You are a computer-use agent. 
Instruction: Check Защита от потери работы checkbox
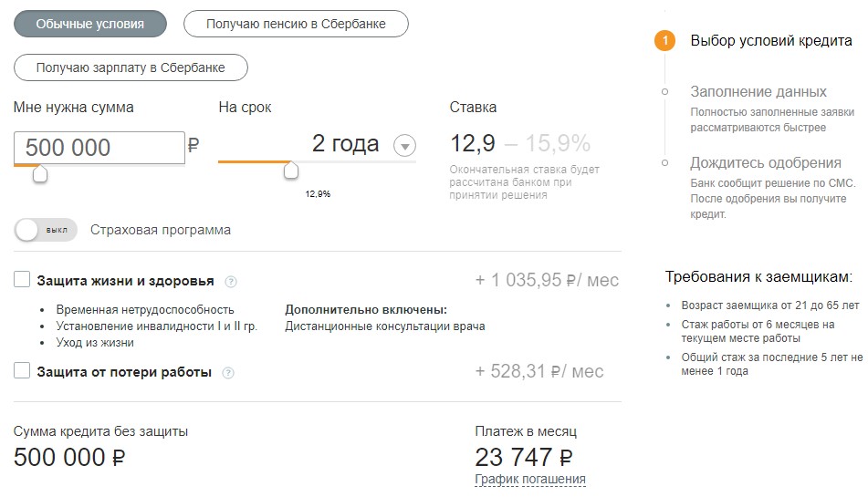[x=22, y=370]
